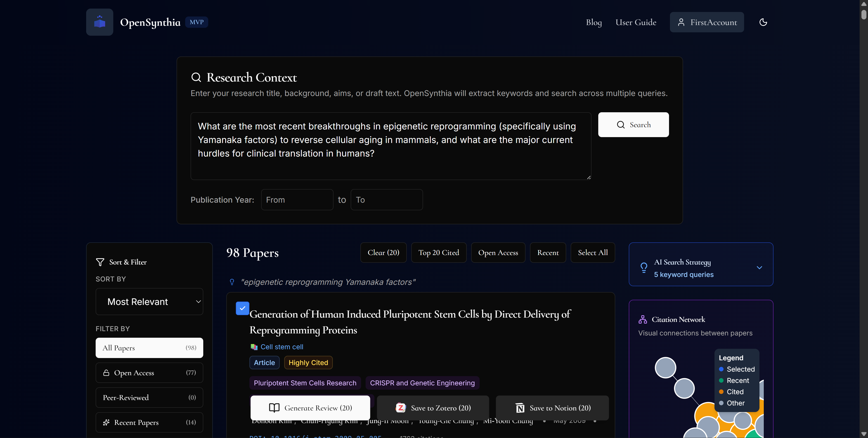Open the Cell stem cell journal link
Image resolution: width=868 pixels, height=438 pixels.
point(281,347)
